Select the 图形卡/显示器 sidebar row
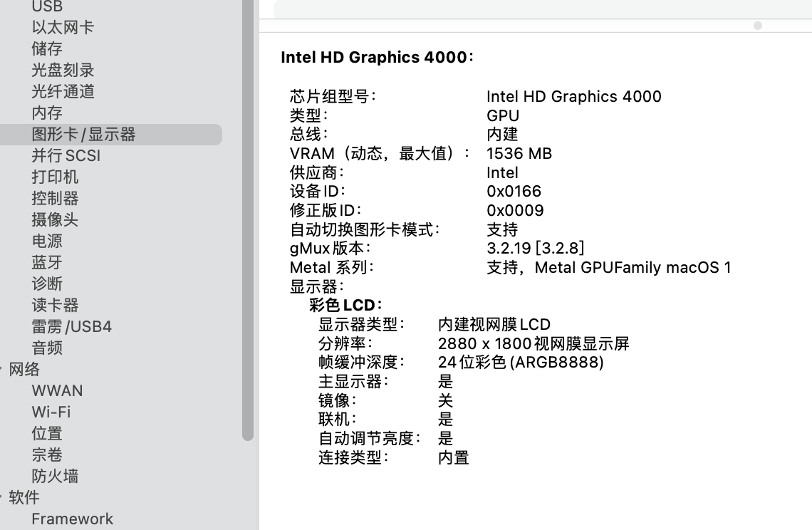 coord(111,135)
